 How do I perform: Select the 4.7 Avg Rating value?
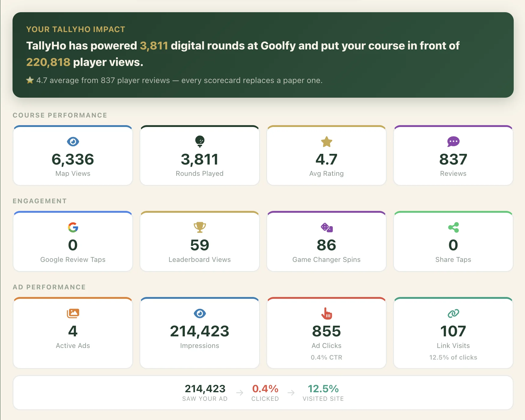click(x=326, y=159)
